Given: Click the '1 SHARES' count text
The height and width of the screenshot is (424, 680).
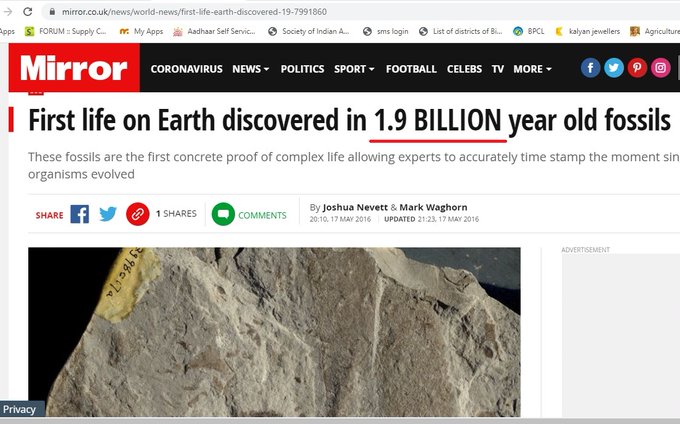Looking at the screenshot, I should tap(176, 214).
